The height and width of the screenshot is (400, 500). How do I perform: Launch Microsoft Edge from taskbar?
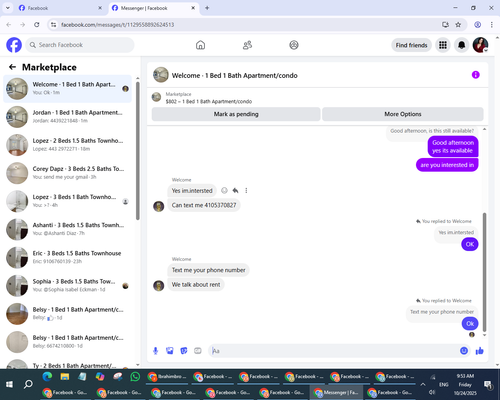tap(47, 377)
